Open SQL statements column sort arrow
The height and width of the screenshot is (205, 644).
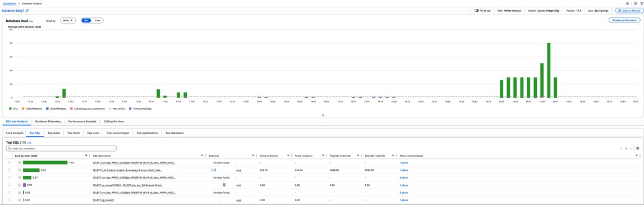pos(202,156)
